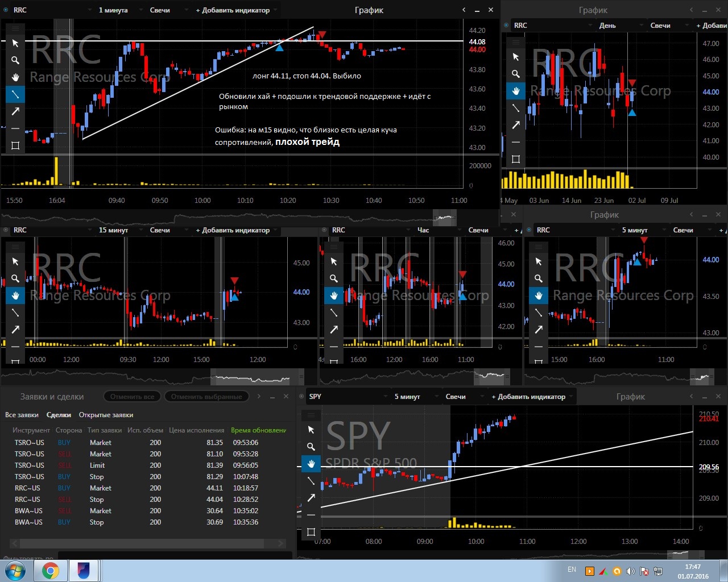Open '+ Добавить индикатор' in the 1-minute chart
The image size is (728, 582).
pyautogui.click(x=236, y=10)
